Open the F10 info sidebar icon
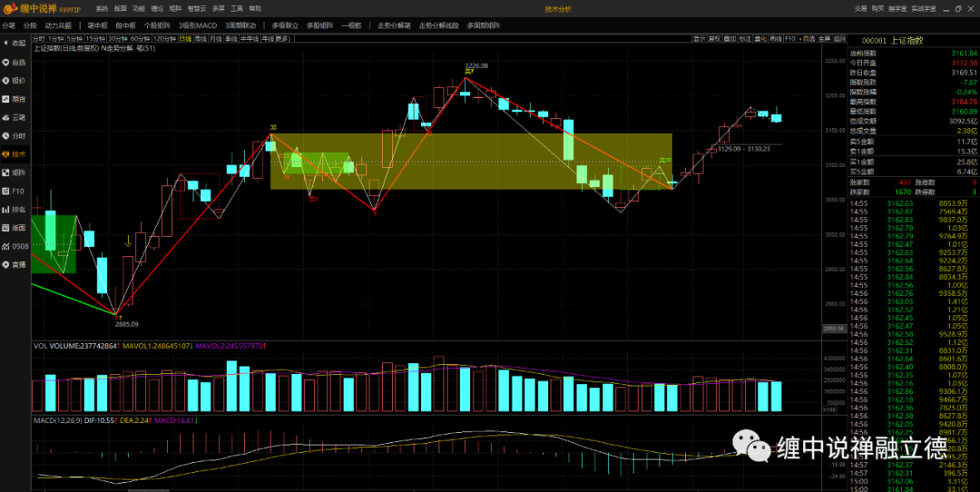The image size is (980, 492). pyautogui.click(x=15, y=191)
